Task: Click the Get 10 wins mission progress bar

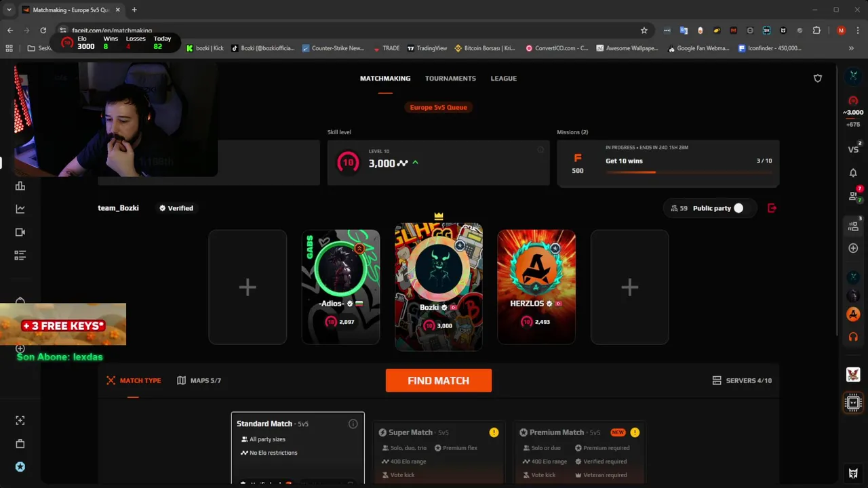Action: click(688, 172)
